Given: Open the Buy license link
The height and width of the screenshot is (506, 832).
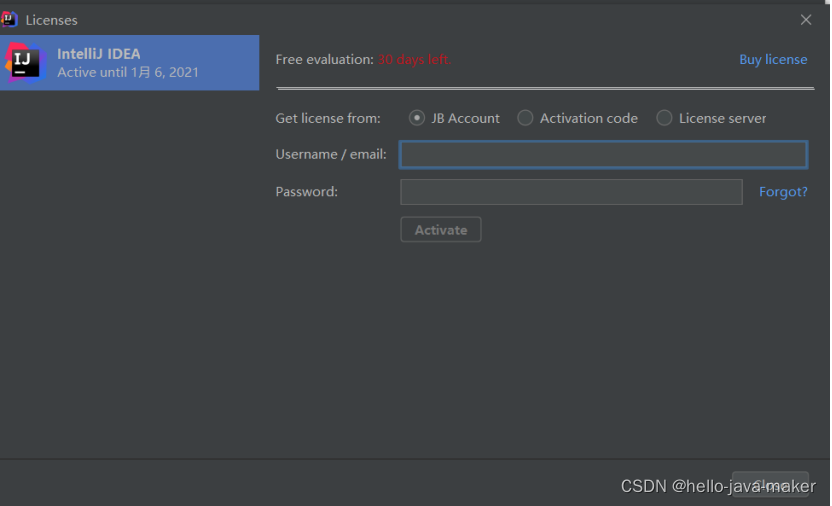Looking at the screenshot, I should 773,59.
